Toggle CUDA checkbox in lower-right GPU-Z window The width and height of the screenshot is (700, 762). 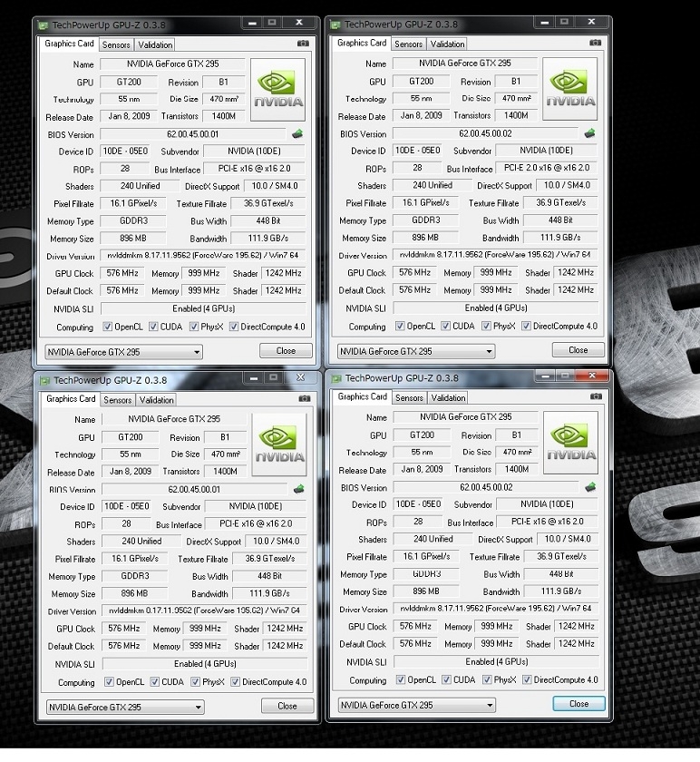coord(446,679)
